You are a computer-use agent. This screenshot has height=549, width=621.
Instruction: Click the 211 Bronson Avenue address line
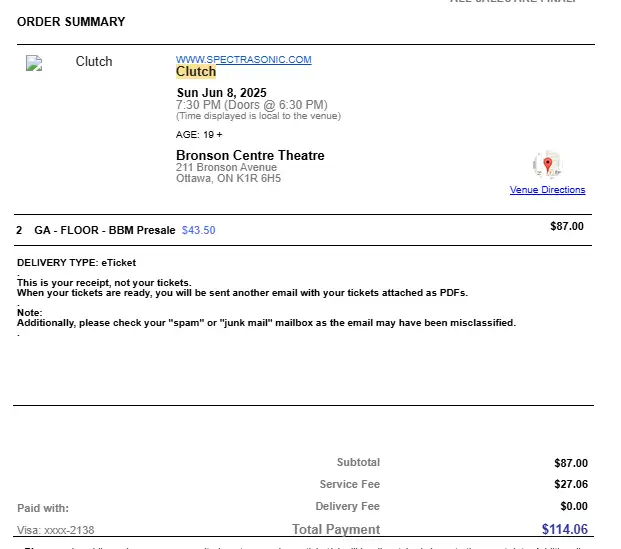click(x=226, y=167)
